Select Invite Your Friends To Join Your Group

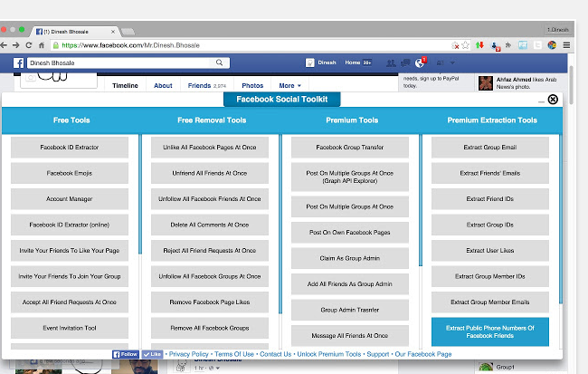pyautogui.click(x=70, y=276)
